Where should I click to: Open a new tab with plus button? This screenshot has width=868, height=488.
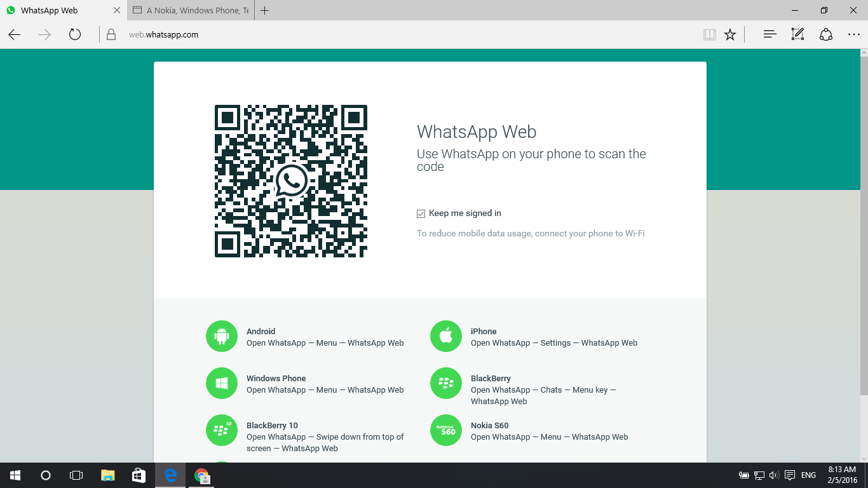265,10
